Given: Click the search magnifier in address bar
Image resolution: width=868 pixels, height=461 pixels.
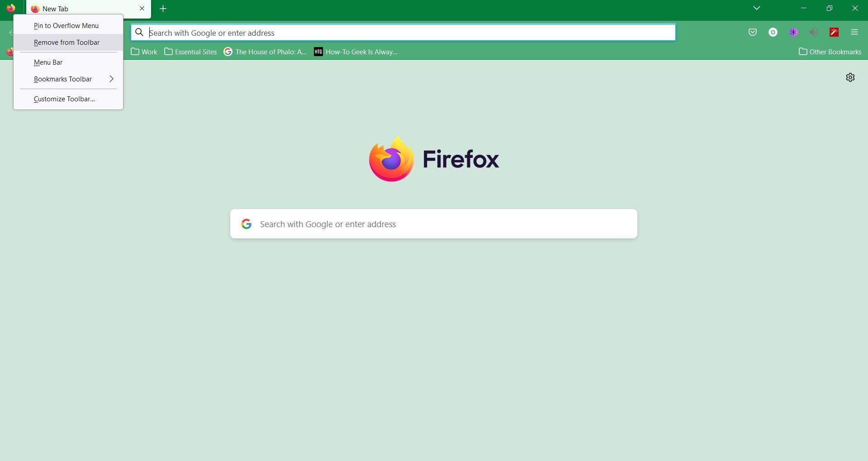Looking at the screenshot, I should (x=138, y=32).
